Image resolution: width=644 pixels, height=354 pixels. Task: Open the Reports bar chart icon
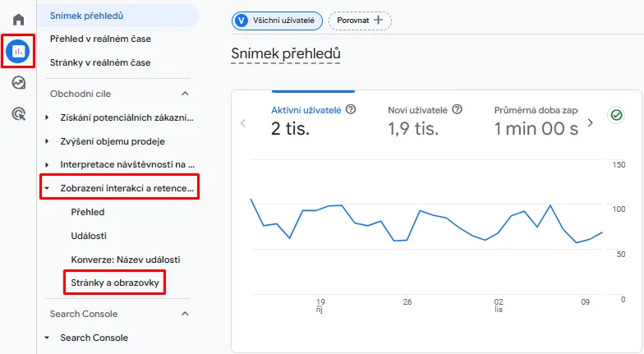coord(18,51)
